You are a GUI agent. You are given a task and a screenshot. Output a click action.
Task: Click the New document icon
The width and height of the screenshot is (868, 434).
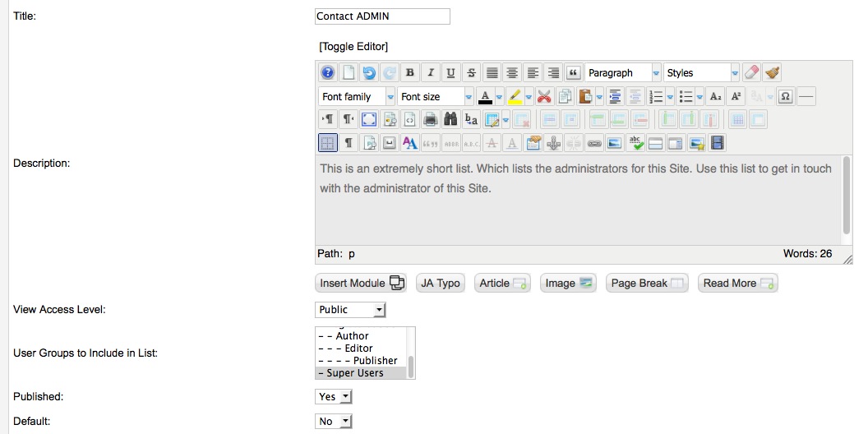(x=349, y=72)
